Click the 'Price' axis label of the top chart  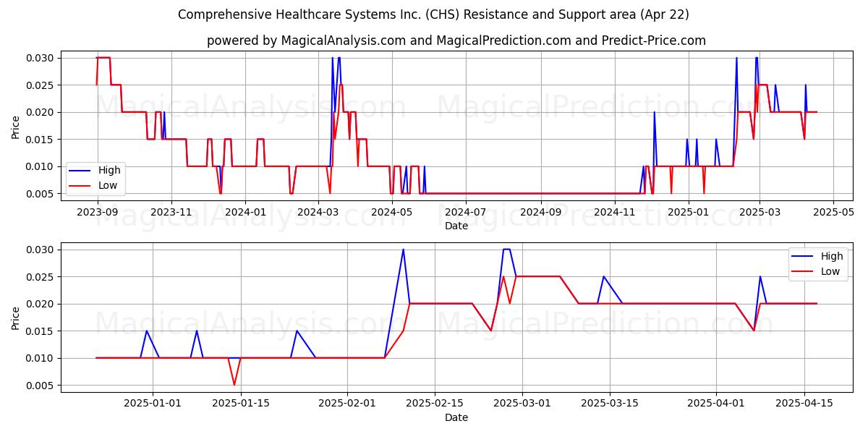pyautogui.click(x=16, y=126)
